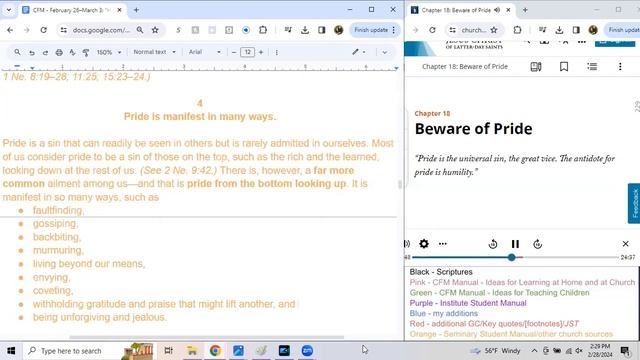
Task: Click the audio progress slider handle
Action: coord(511,257)
